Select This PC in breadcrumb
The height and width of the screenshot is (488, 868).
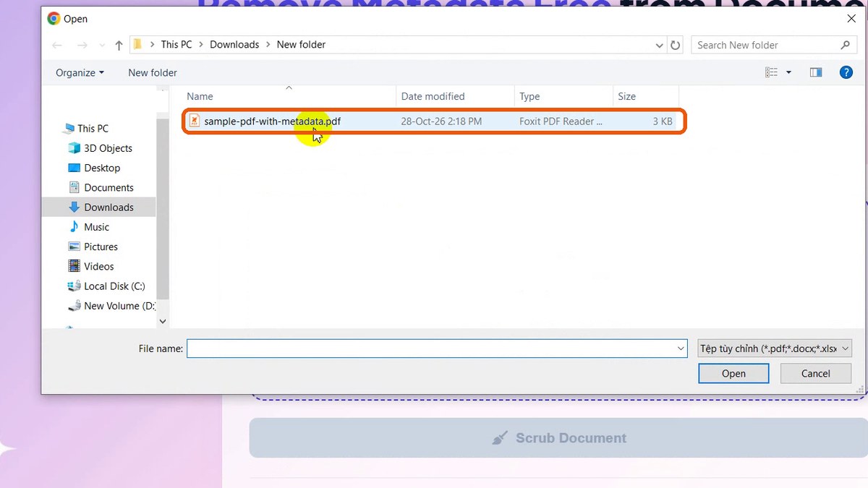(x=176, y=45)
